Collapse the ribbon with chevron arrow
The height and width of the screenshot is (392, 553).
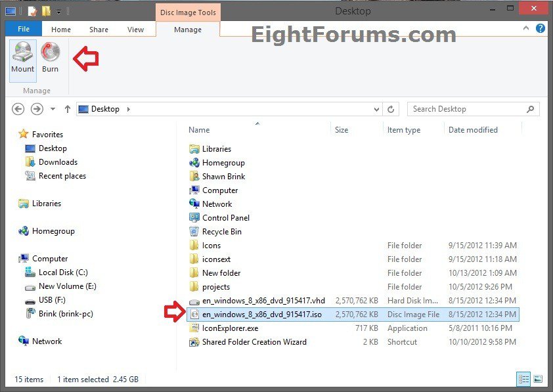point(527,29)
